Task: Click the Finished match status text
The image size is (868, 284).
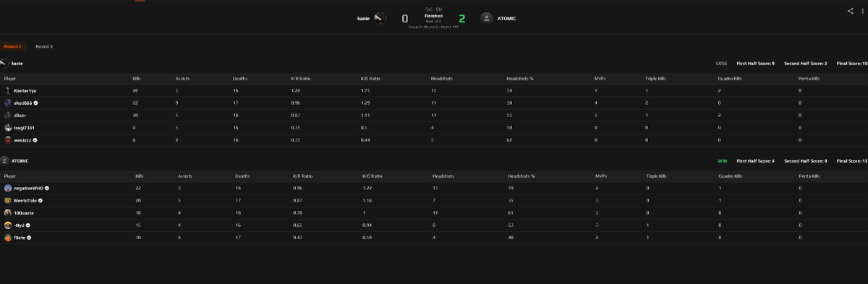Action: [x=433, y=15]
